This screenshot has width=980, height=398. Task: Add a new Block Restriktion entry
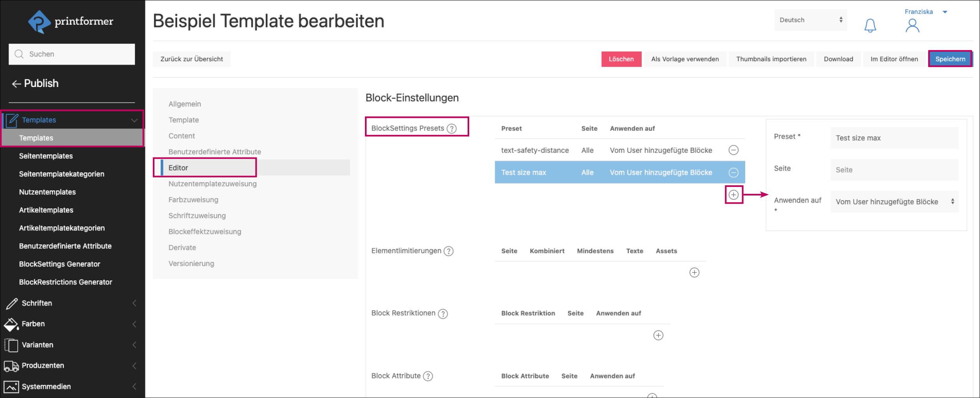tap(658, 335)
